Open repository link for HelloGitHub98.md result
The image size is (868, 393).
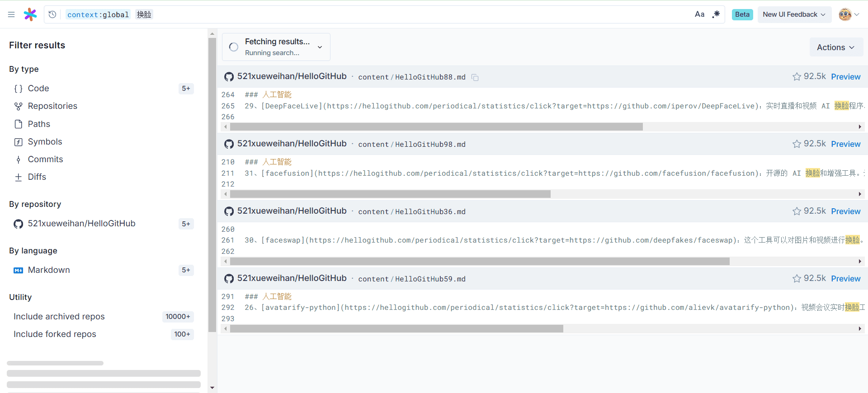tap(292, 144)
